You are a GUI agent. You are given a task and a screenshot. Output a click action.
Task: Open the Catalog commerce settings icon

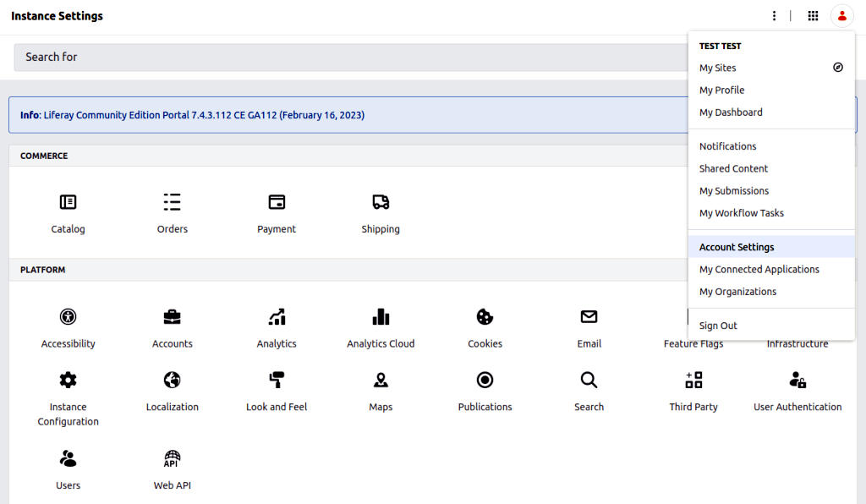tap(68, 202)
